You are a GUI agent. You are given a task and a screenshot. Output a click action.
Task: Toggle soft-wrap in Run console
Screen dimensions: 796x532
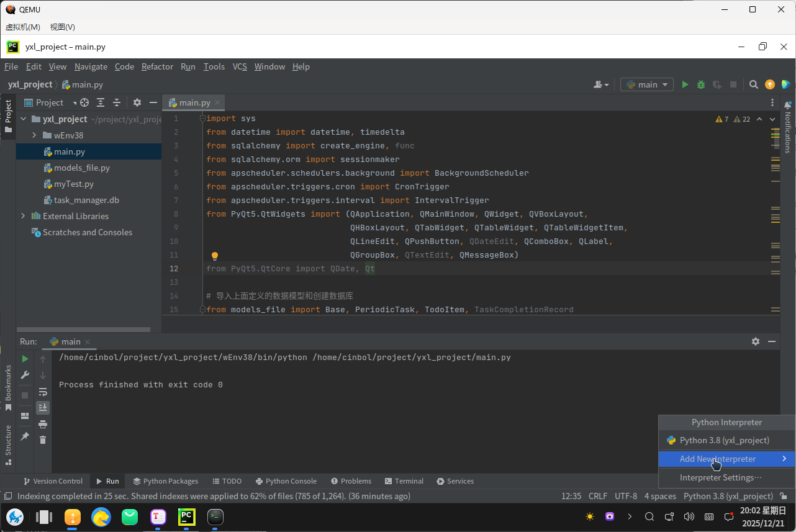click(x=43, y=392)
